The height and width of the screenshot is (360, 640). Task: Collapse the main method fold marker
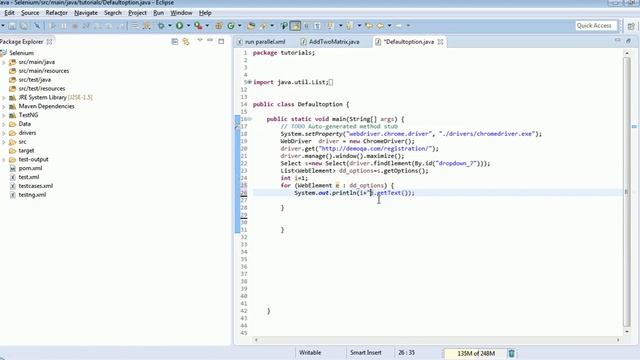[250, 119]
